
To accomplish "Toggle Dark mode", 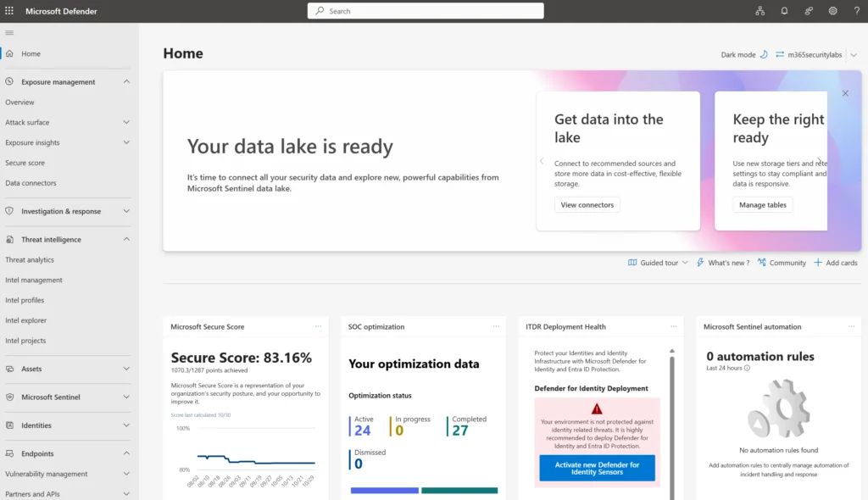I will click(744, 54).
